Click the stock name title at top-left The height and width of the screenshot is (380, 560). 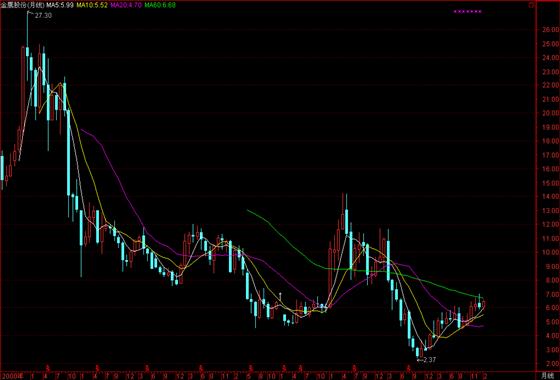22,5
